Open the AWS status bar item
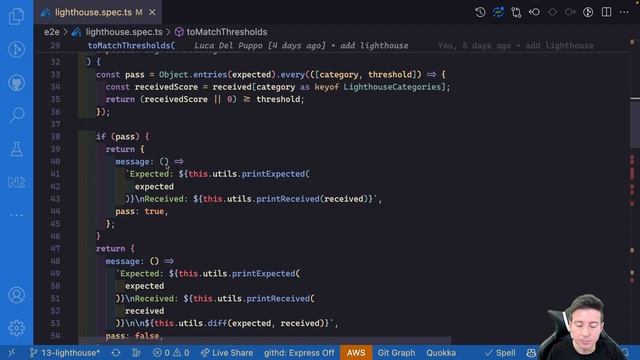The width and height of the screenshot is (640, 360). [x=356, y=353]
